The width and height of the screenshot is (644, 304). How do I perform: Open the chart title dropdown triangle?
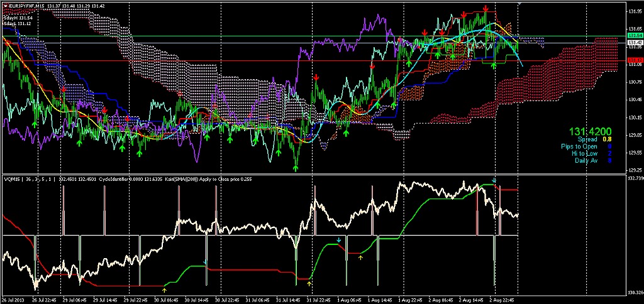pos(4,5)
